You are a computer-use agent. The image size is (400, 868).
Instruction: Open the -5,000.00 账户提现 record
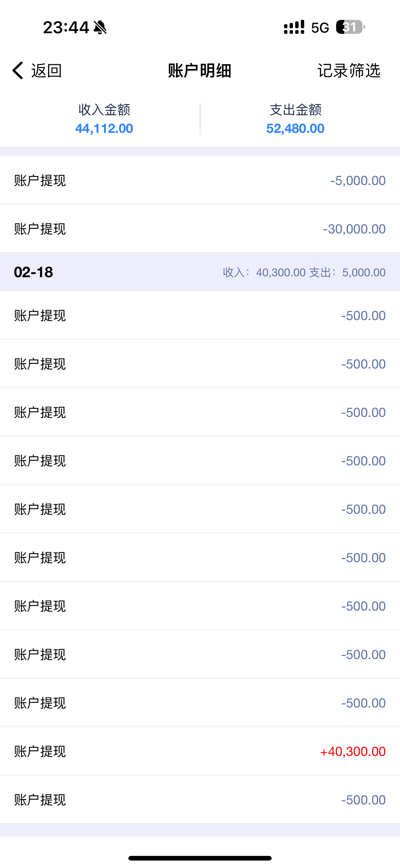pos(200,180)
